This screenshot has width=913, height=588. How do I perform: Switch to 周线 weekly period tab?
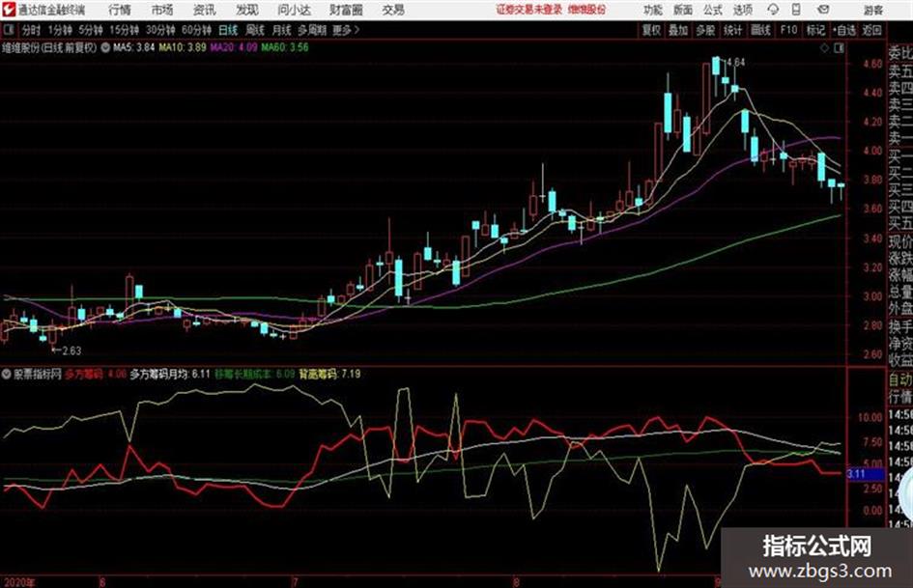(255, 30)
